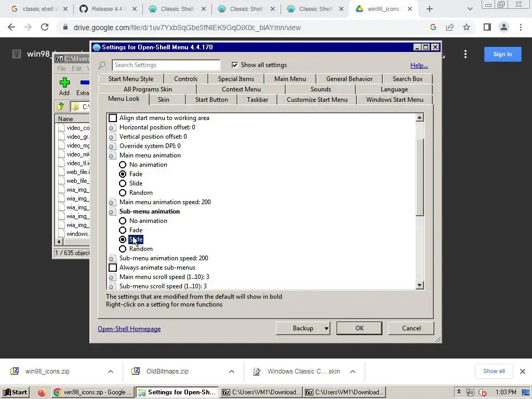Click the Chrome back arrow
The width and height of the screenshot is (532, 399).
coord(11,27)
